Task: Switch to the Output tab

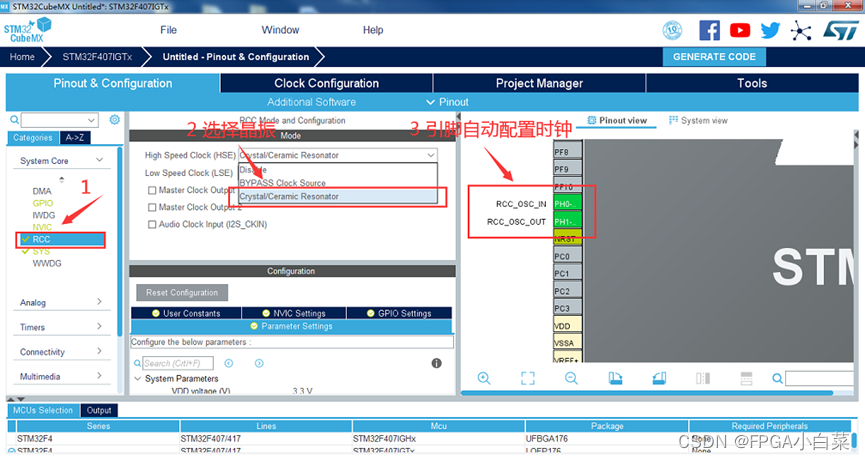Action: pyautogui.click(x=99, y=410)
